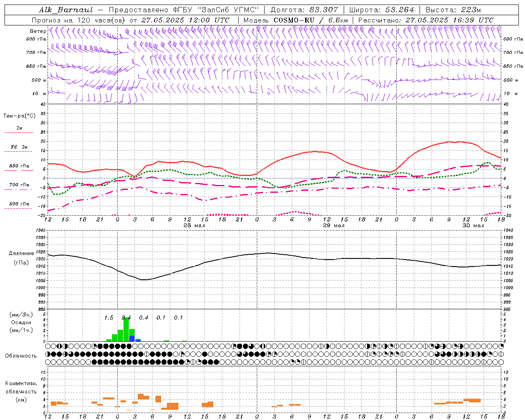Click the 30 мая date label
Viewport: 525px width, 420px height.
[x=473, y=226]
